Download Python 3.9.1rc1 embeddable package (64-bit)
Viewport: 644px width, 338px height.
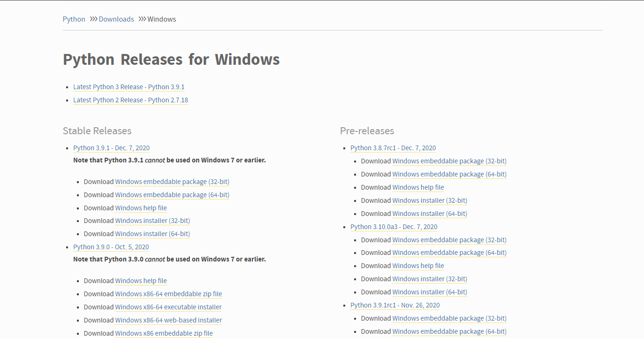point(449,331)
